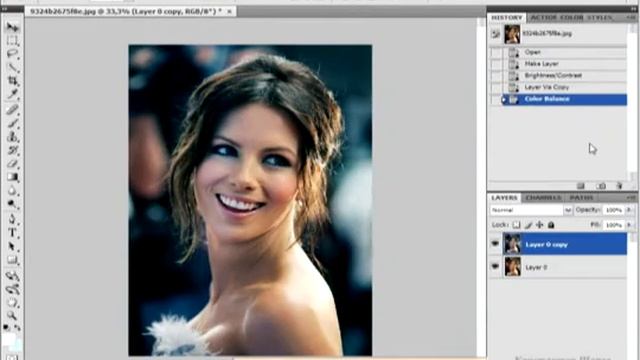Switch to the Paths tab
Viewport: 640px width, 360px height.
point(581,198)
